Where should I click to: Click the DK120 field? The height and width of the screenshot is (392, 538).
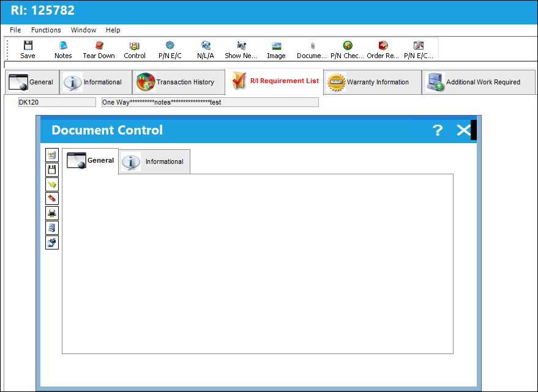pos(57,102)
